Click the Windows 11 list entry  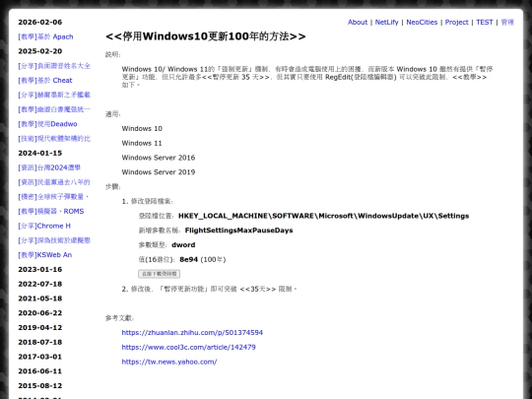[142, 143]
